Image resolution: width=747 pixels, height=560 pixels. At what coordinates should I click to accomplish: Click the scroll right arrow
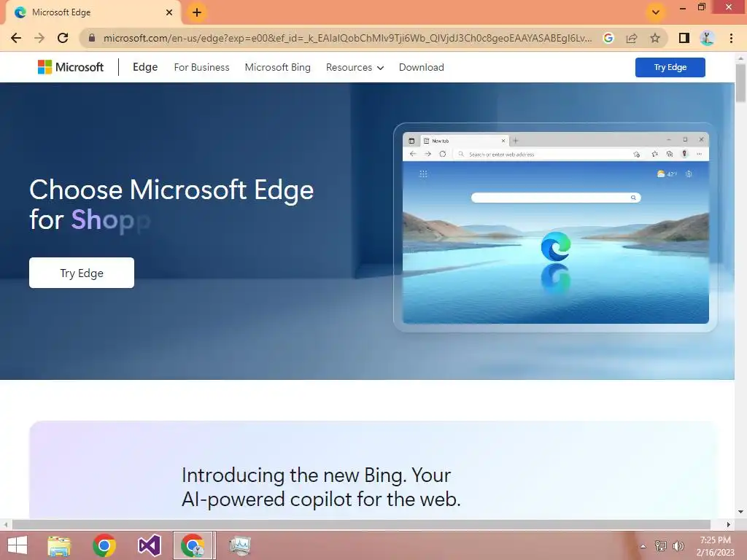729,524
